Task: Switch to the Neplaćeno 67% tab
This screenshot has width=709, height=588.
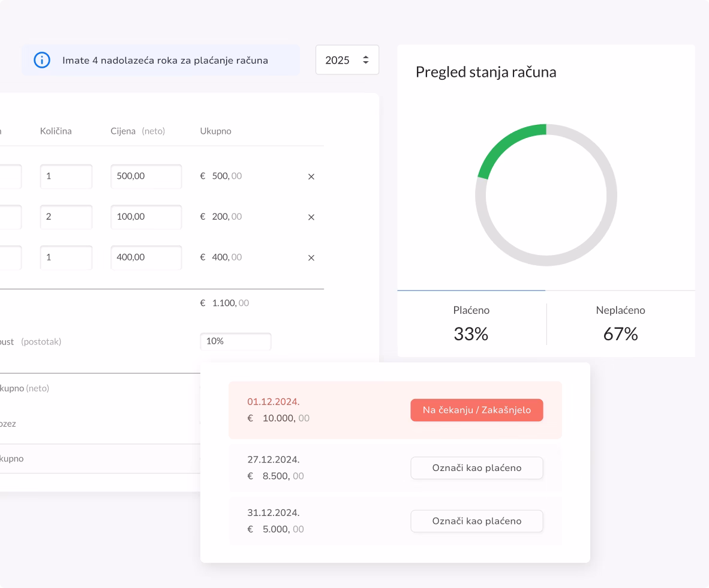Action: point(620,324)
